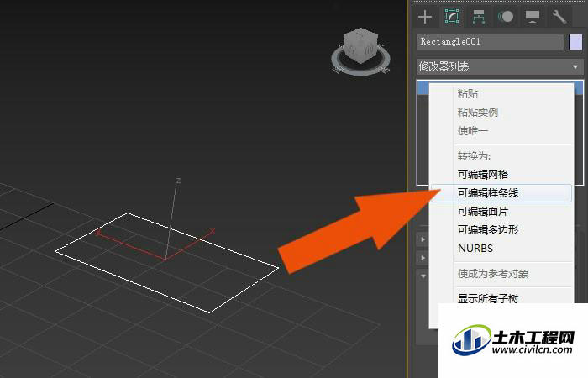Open the Create panel plus icon
This screenshot has width=588, height=378.
[x=425, y=17]
